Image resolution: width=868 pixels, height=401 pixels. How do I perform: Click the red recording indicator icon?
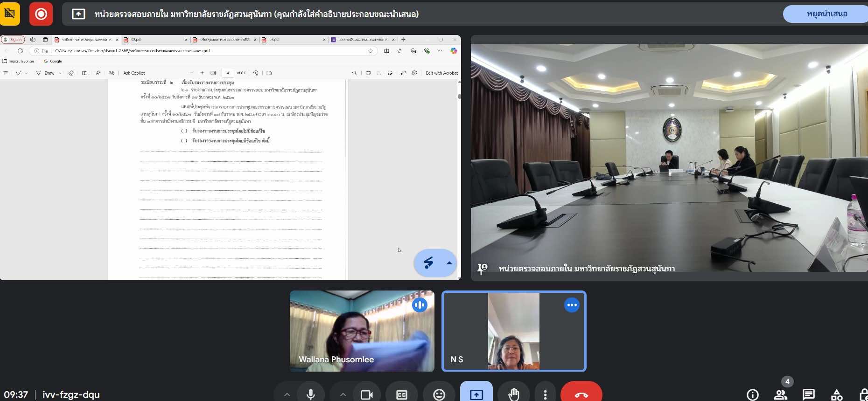tap(41, 14)
